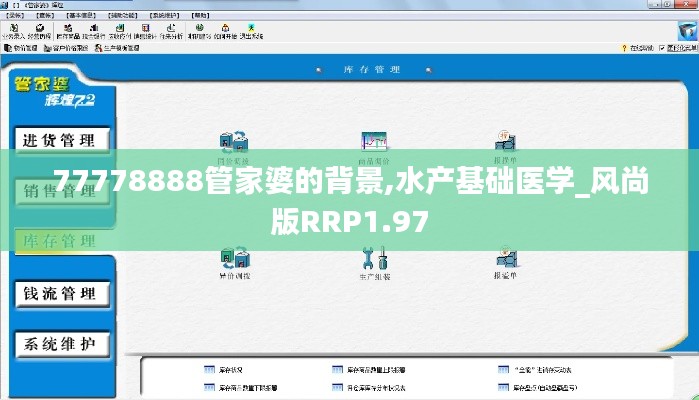The height and width of the screenshot is (400, 699).
Task: Click the small arrow right of 库存管理 title
Action: pyautogui.click(x=429, y=70)
